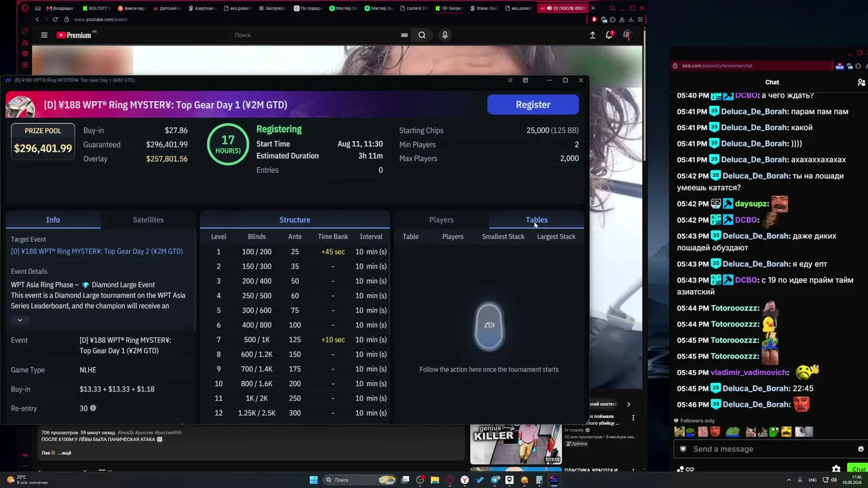Show Re-entry info tooltip icon

tap(93, 408)
